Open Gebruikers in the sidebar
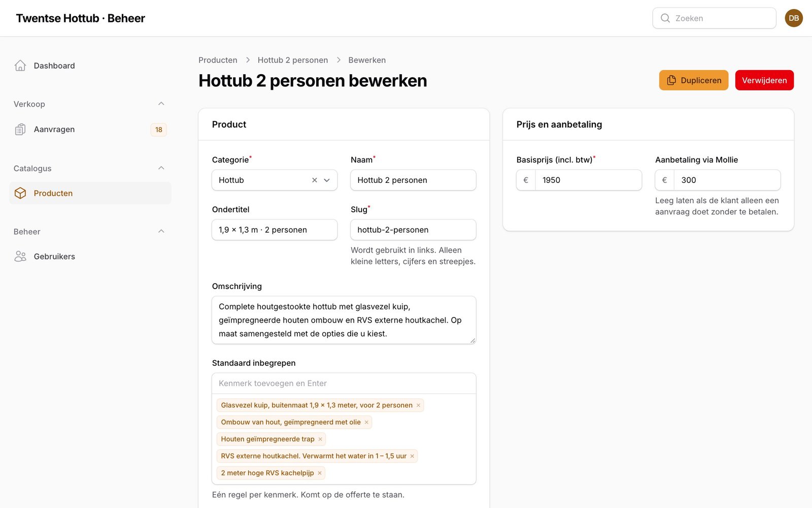Screen dimensions: 812x508 coord(90,257)
